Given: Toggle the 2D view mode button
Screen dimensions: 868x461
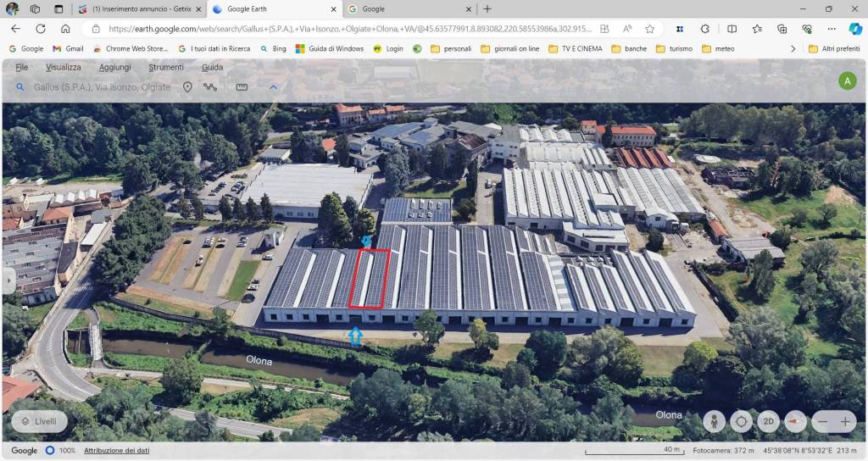Looking at the screenshot, I should coord(768,421).
